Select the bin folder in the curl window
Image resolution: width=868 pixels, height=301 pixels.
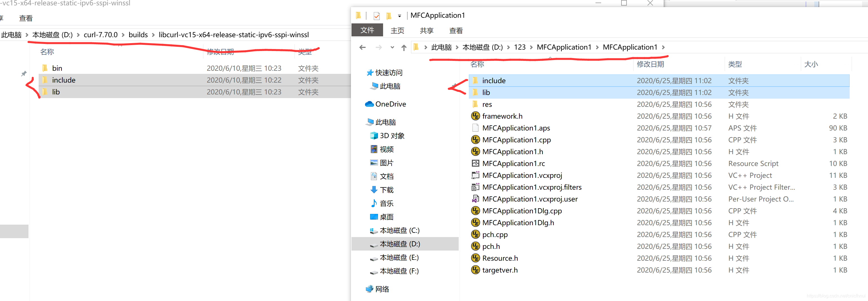[x=195, y=68]
